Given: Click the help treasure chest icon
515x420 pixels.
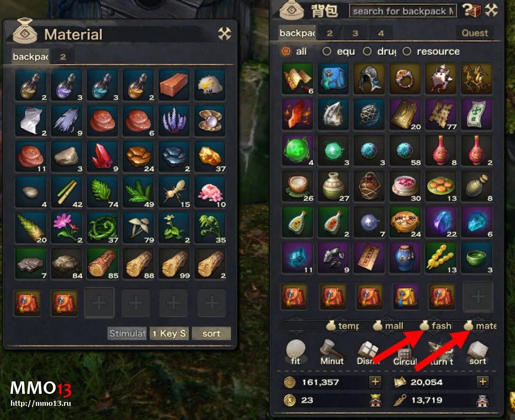Looking at the screenshot, I should point(471,10).
